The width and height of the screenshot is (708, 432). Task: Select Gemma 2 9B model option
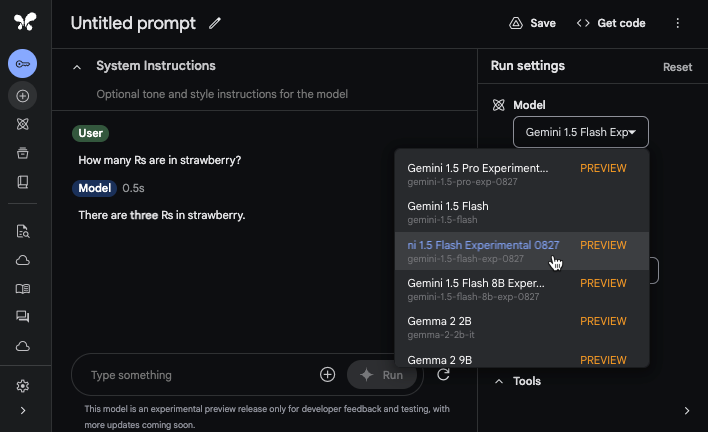click(522, 358)
